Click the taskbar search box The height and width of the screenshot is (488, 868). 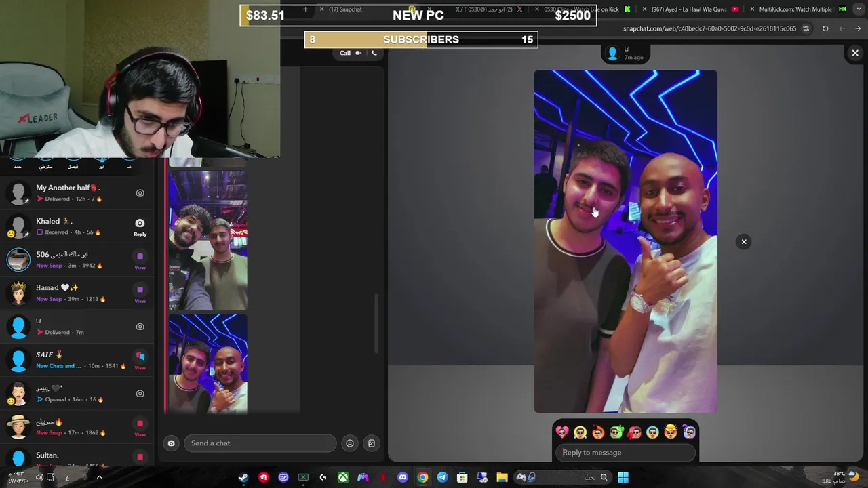click(x=562, y=477)
